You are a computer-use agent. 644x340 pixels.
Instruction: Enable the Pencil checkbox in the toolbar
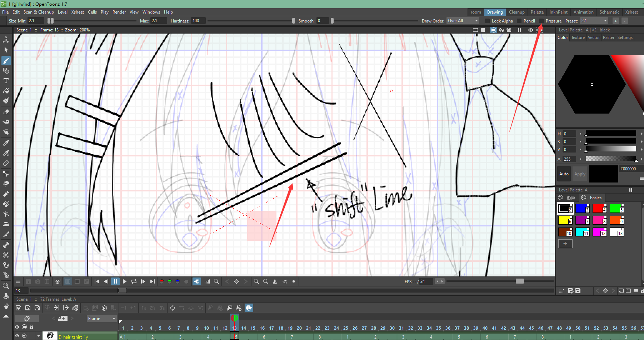[519, 21]
